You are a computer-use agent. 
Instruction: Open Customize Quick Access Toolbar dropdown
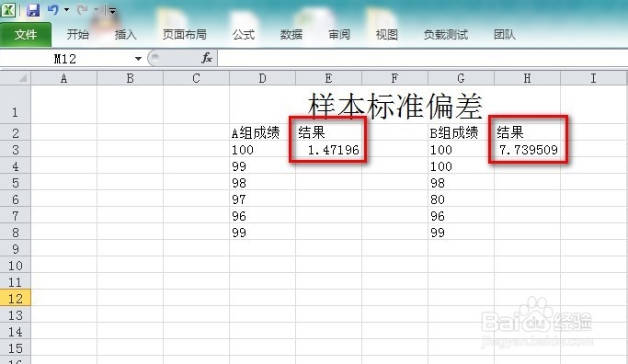coord(112,11)
